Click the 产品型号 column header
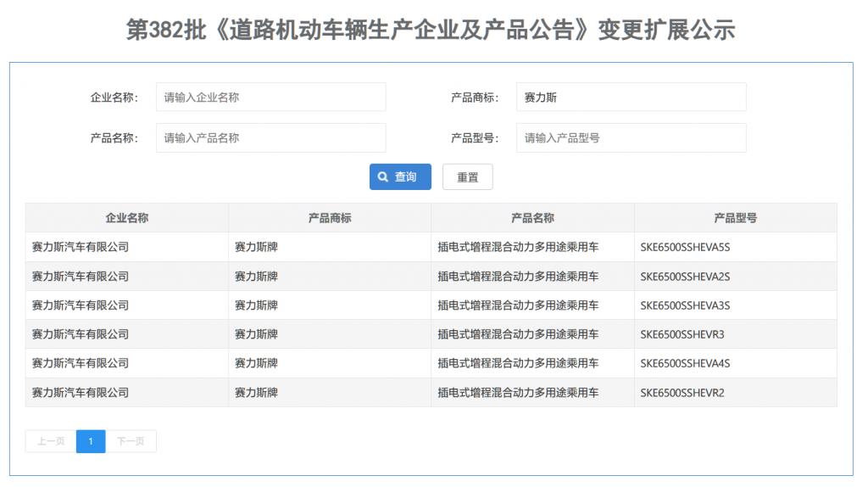868x487 pixels. (x=735, y=218)
